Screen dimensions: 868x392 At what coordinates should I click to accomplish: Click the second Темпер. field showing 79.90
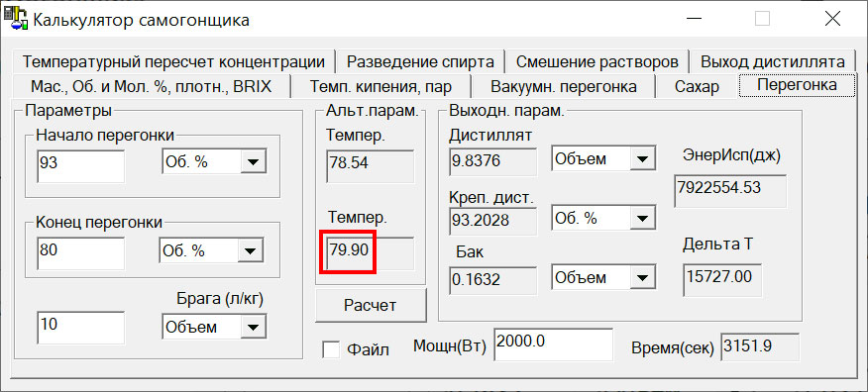[x=371, y=253]
